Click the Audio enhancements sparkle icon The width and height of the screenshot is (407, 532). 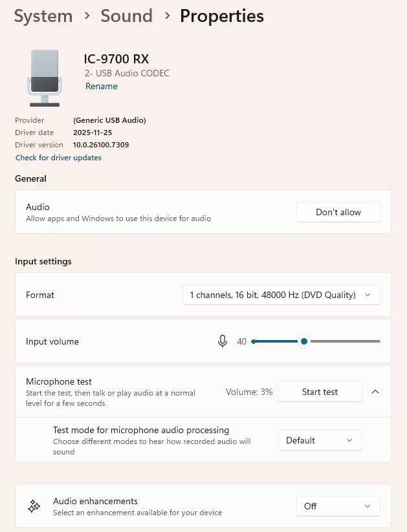click(x=34, y=506)
